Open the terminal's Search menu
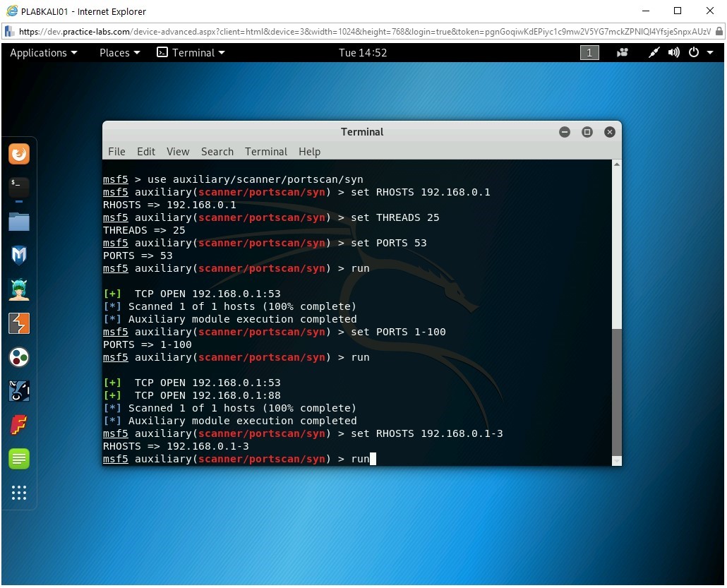Viewport: 727px width, 588px height. (x=217, y=152)
